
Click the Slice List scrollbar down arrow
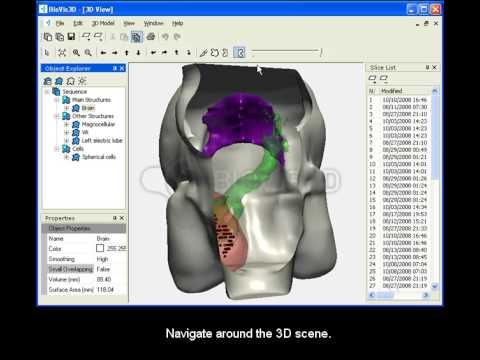pos(435,286)
